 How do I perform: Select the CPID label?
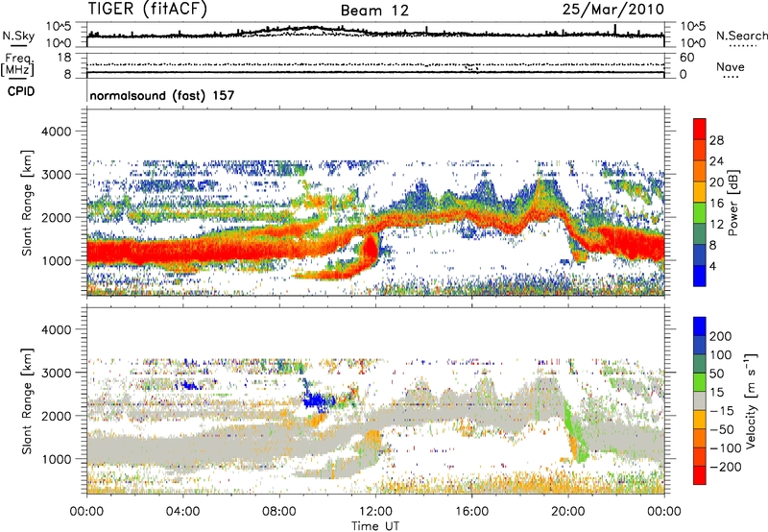coord(21,91)
